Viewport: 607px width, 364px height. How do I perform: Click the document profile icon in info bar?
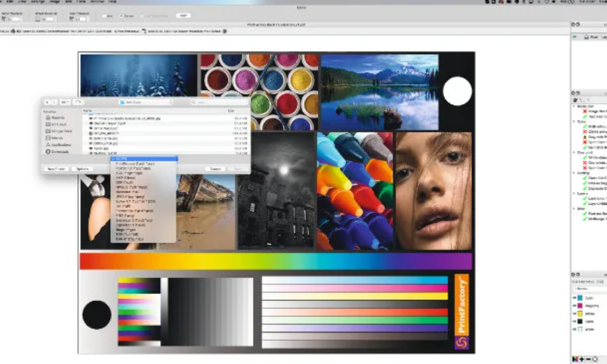144,31
